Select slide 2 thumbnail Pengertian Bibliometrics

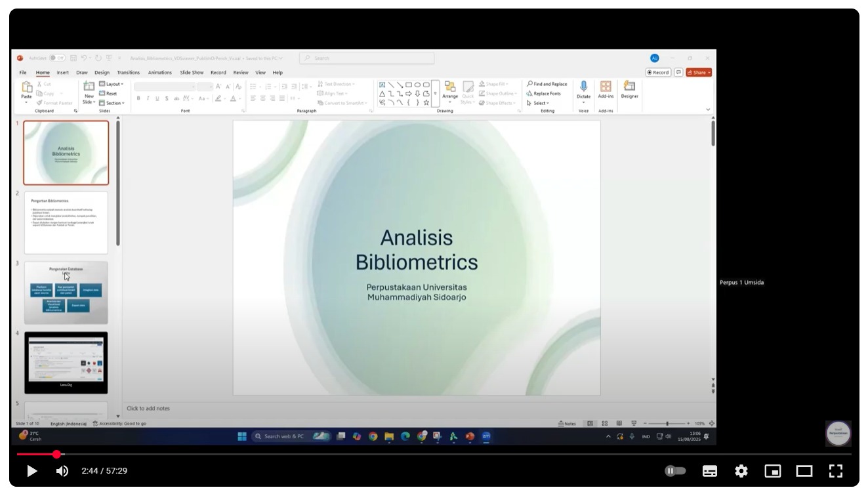click(66, 222)
